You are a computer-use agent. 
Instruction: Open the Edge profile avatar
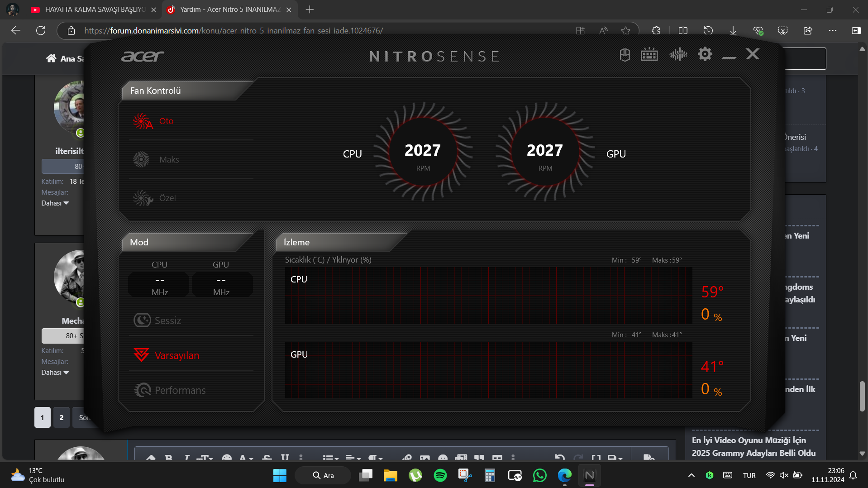point(12,10)
